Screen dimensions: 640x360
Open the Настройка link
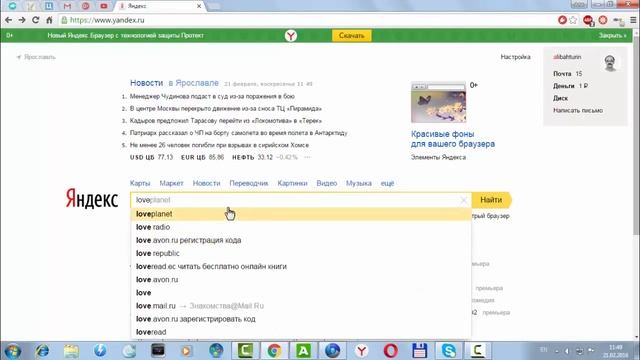(x=516, y=57)
